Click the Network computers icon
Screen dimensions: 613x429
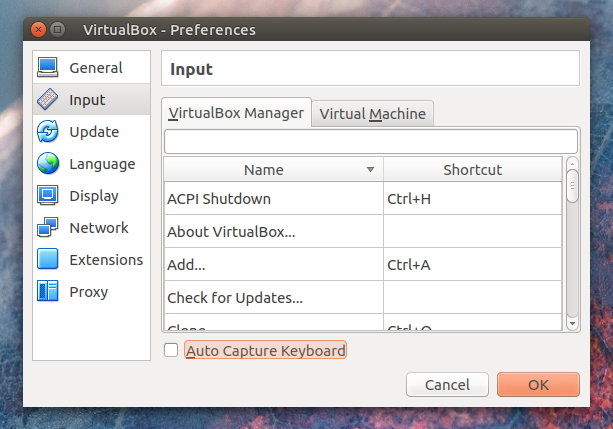(x=48, y=227)
